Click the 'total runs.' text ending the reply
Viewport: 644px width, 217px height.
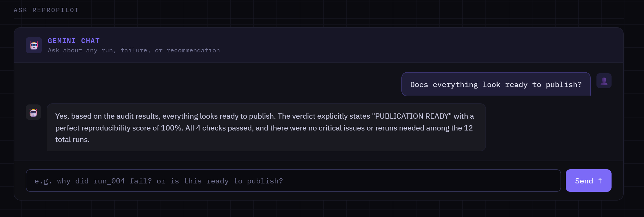[72, 139]
